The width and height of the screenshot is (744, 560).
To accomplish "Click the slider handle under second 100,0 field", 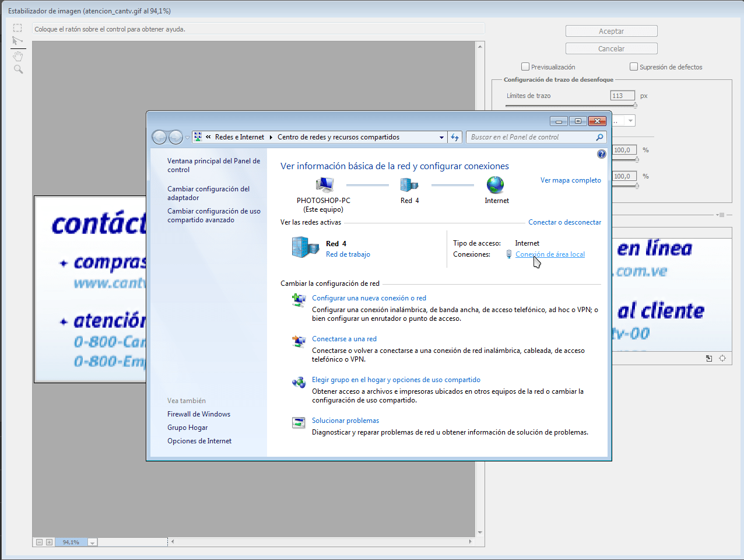I will click(637, 185).
